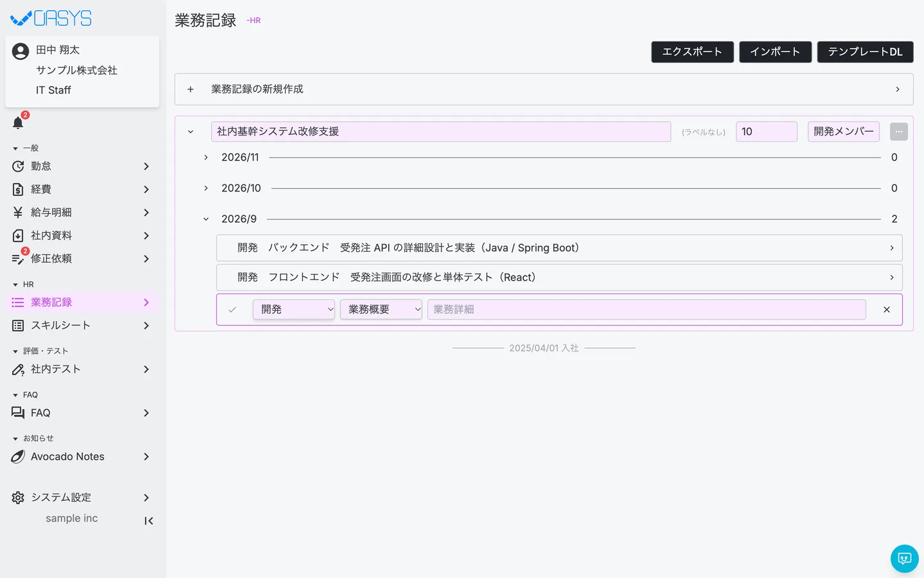Click the テンプレートDL button
This screenshot has height=578, width=924.
point(865,52)
